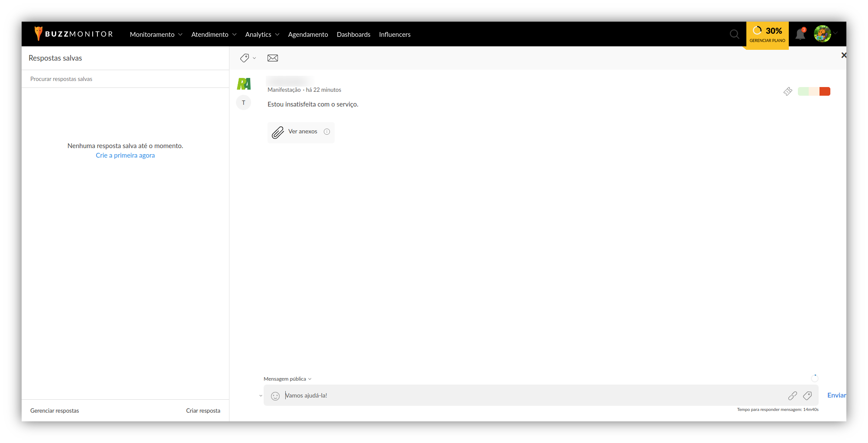Click the info icon next to Ver anexos

pos(327,132)
